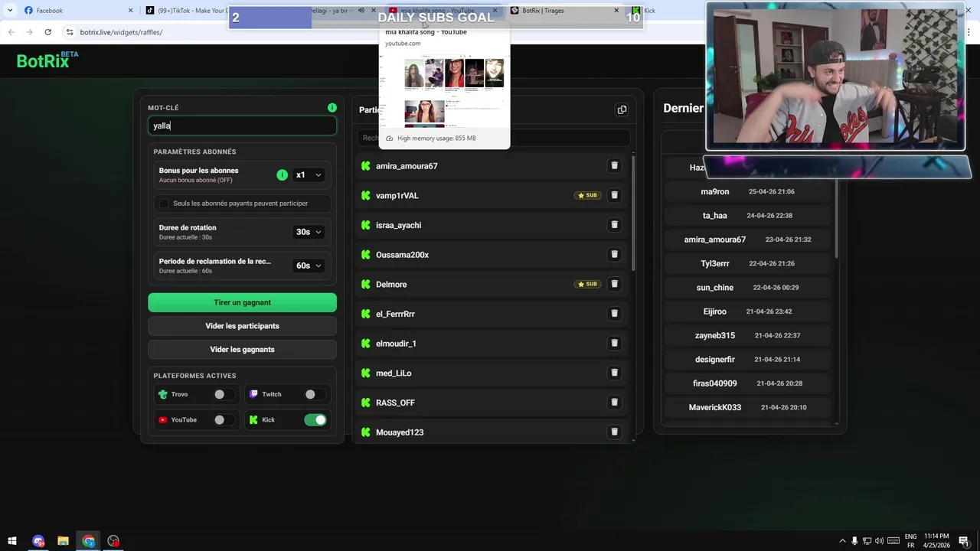The image size is (980, 551).
Task: Open subscriber bonus x1 dropdown
Action: tap(309, 174)
